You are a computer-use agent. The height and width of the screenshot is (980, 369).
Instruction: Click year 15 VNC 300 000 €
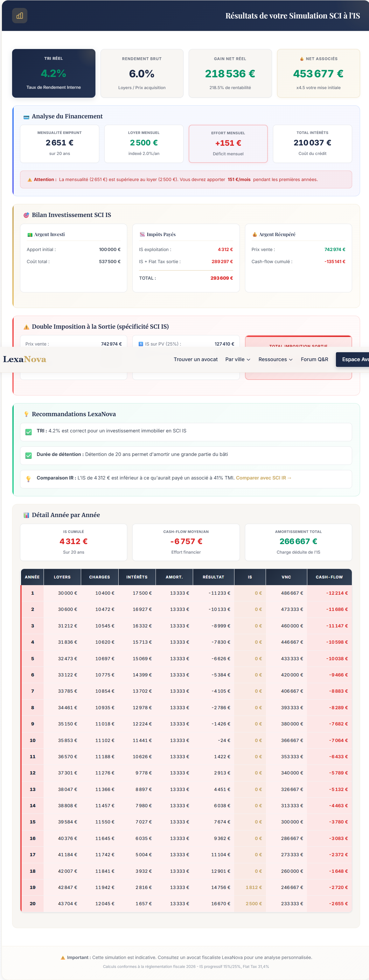292,822
